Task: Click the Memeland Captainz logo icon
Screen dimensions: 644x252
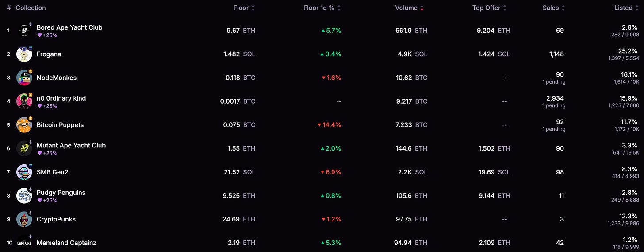Action: 24,243
